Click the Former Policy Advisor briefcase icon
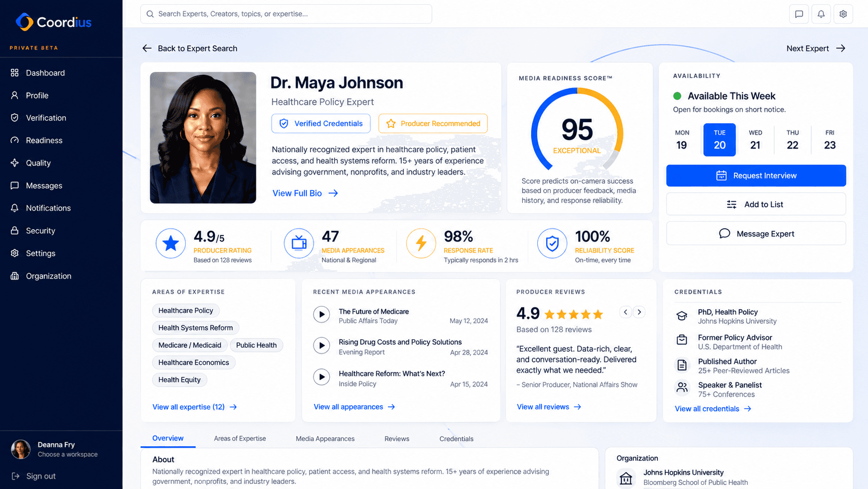 682,340
